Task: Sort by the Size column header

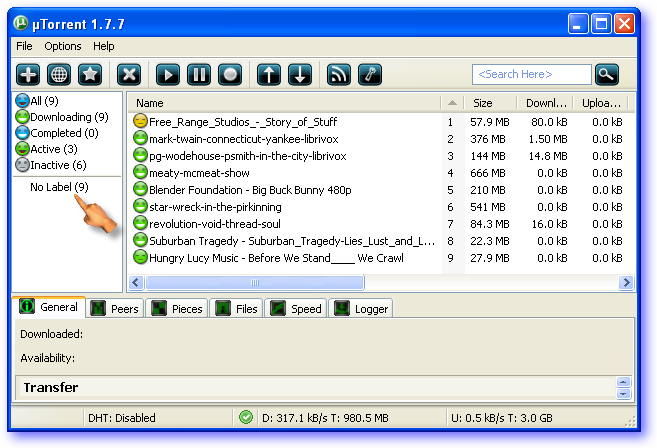Action: click(x=490, y=103)
